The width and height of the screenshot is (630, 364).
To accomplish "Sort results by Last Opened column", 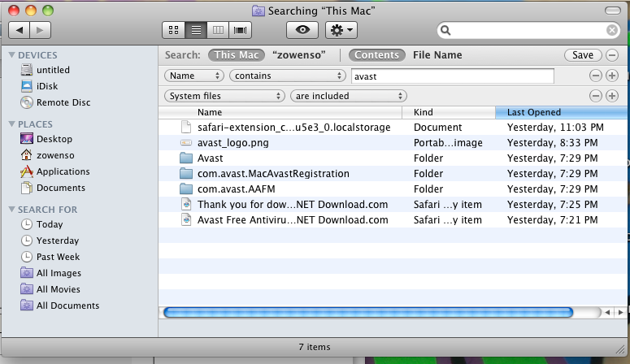I will tap(561, 112).
